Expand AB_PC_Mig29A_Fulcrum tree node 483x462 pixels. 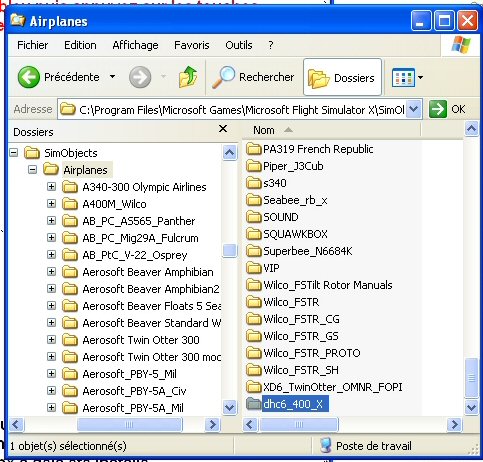tap(51, 238)
